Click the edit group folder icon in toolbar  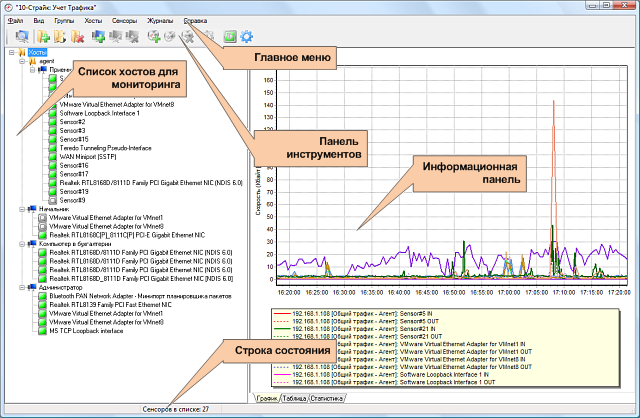(x=61, y=37)
